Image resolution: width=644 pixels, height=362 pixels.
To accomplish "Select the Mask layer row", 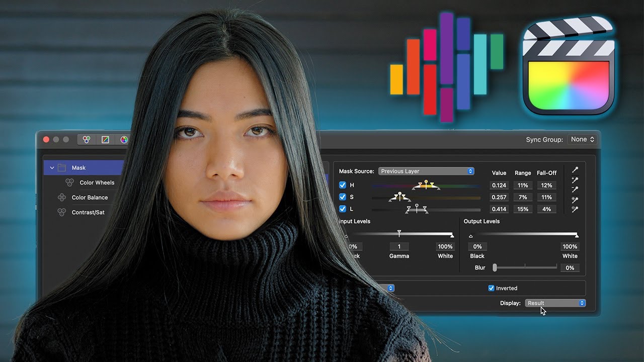I will click(x=84, y=167).
